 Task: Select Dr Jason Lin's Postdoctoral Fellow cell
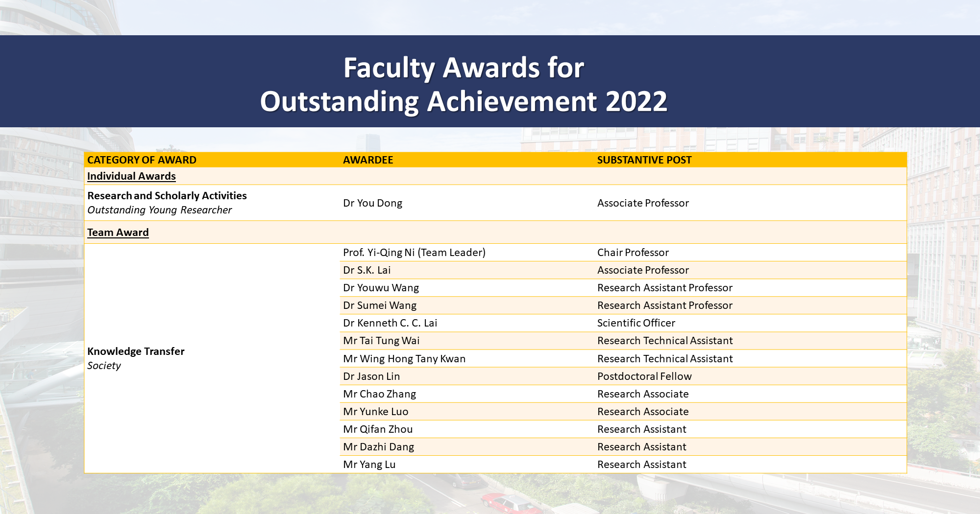pos(644,376)
